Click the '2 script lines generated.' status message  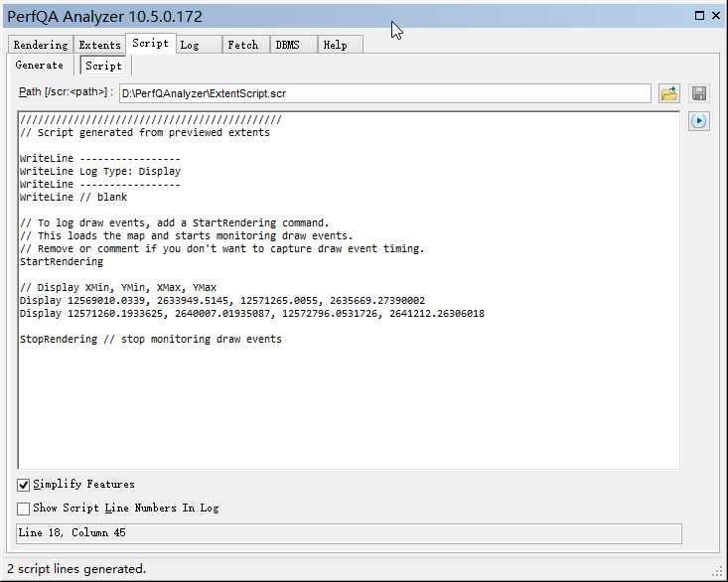coord(76,569)
